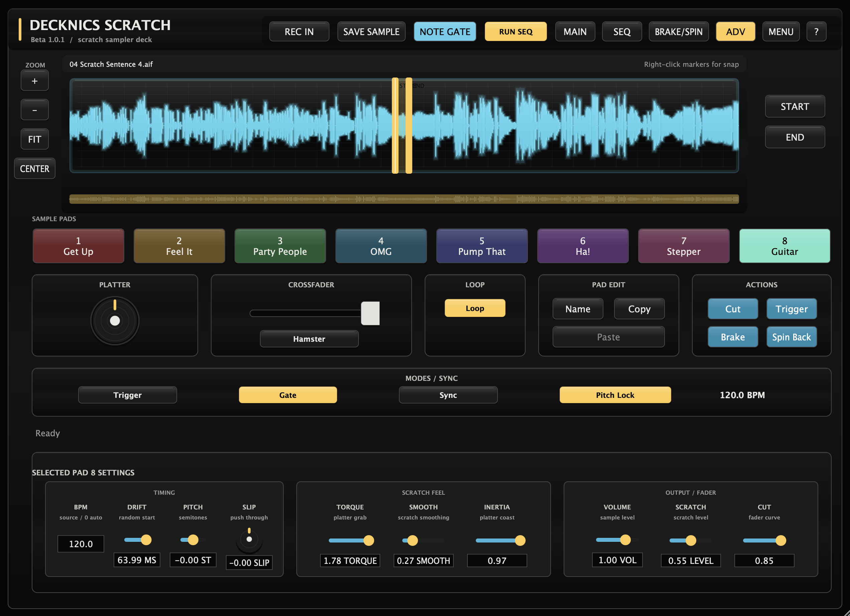Image resolution: width=850 pixels, height=616 pixels.
Task: Open the BRAKE/SPIN tab
Action: 678,31
